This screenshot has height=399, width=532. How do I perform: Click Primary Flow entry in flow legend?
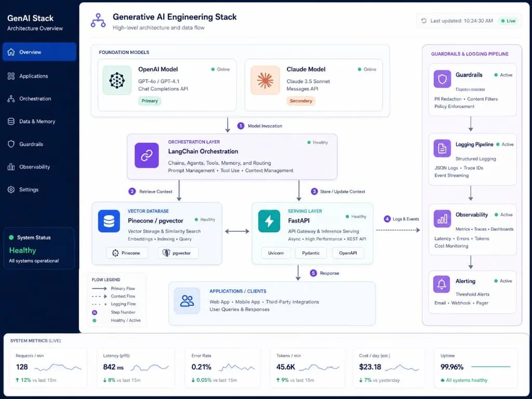(114, 288)
